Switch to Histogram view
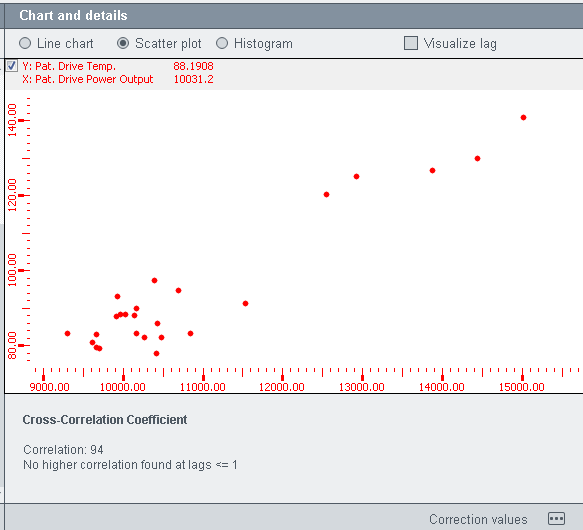 [222, 44]
